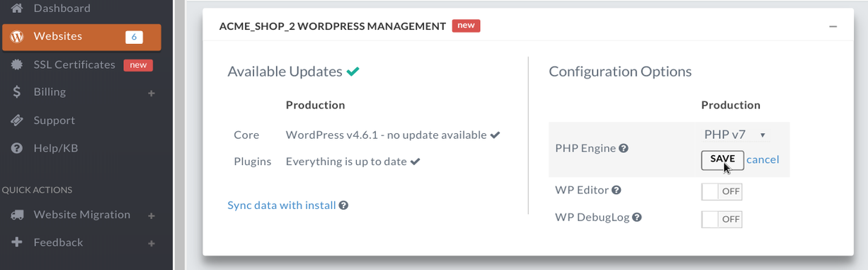The image size is (868, 270).
Task: Click the new badge on SSL Certificates
Action: coord(138,65)
